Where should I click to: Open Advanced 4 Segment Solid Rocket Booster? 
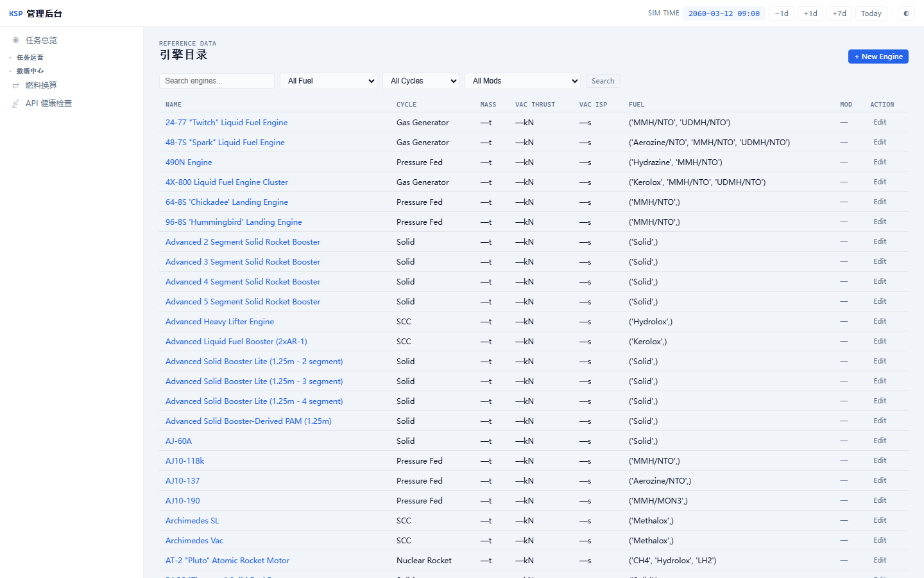pos(243,282)
